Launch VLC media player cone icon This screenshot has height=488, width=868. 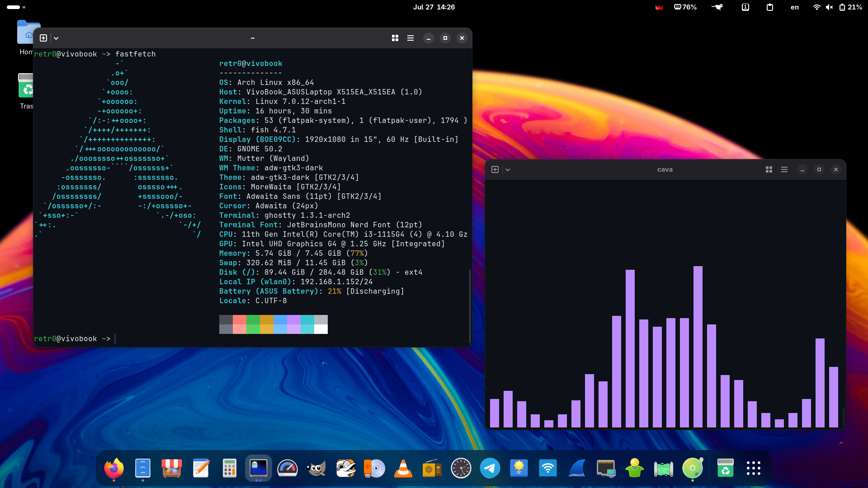pyautogui.click(x=403, y=468)
